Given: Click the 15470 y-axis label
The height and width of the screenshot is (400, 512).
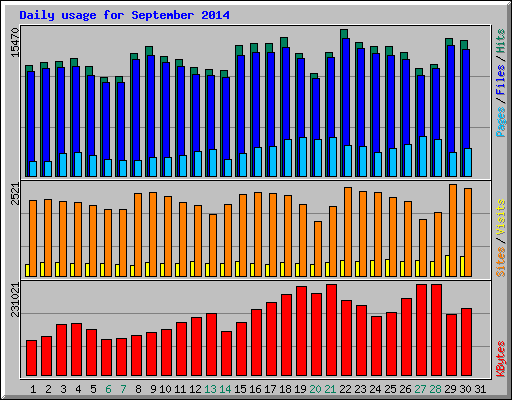Looking at the screenshot, I should click(x=15, y=42).
